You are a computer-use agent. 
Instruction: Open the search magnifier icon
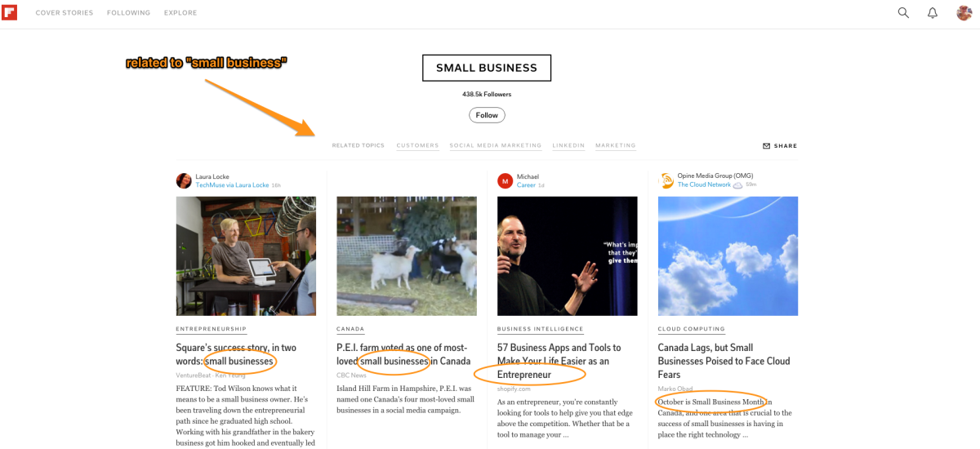(x=903, y=12)
